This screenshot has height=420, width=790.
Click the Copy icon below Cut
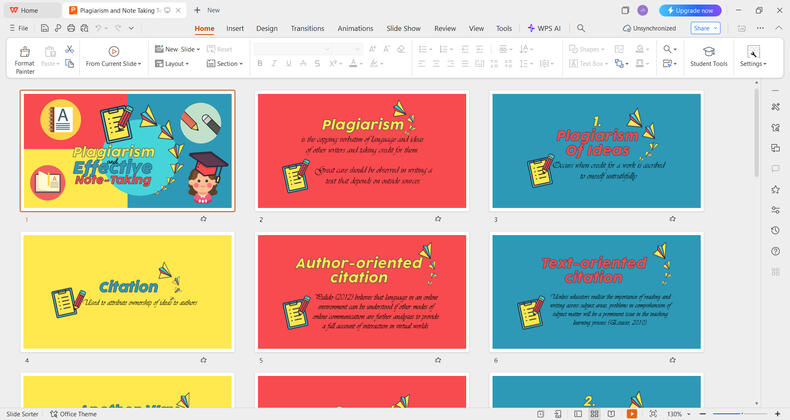tap(70, 63)
